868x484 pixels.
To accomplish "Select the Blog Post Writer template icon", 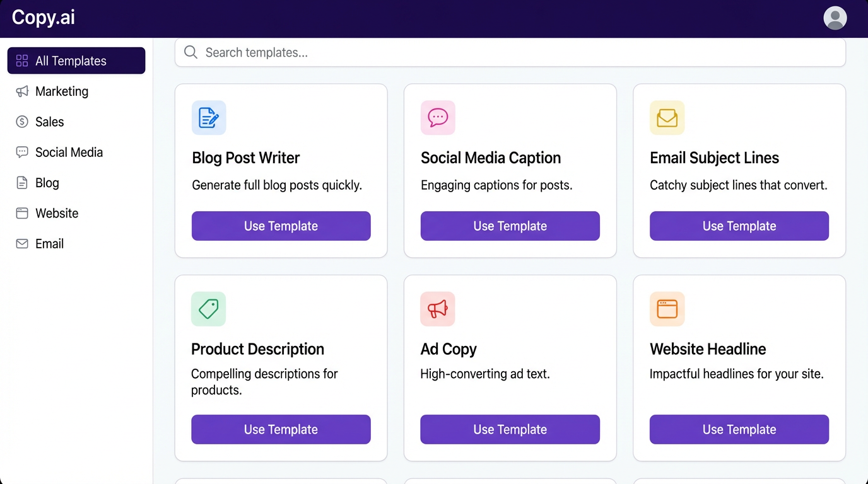I will tap(209, 118).
